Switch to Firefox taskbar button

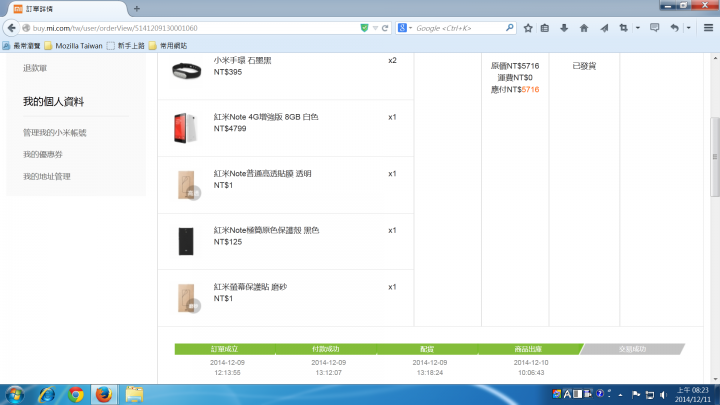point(104,395)
